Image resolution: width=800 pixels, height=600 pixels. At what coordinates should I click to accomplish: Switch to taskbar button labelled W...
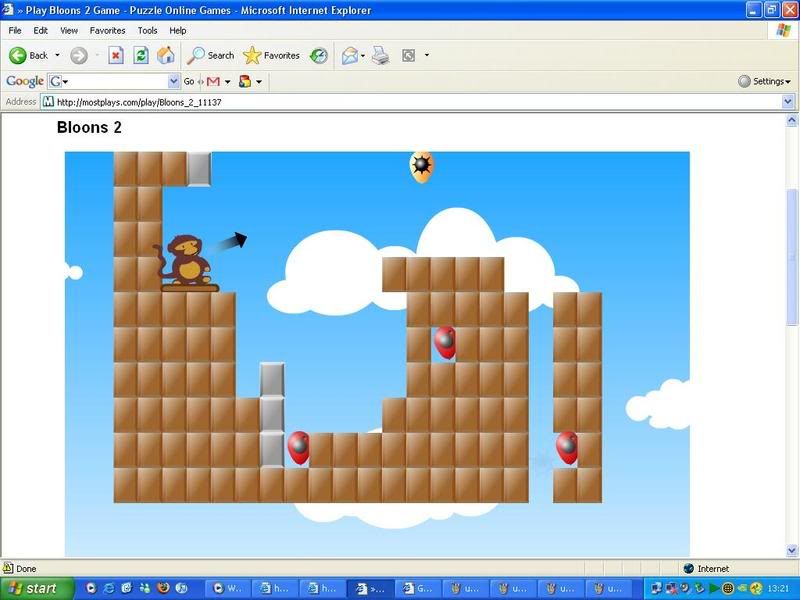(x=228, y=589)
